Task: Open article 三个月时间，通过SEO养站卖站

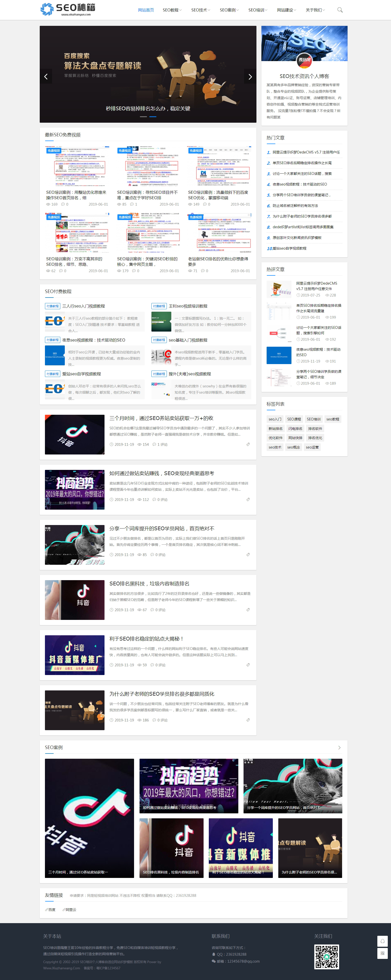Action: [161, 418]
